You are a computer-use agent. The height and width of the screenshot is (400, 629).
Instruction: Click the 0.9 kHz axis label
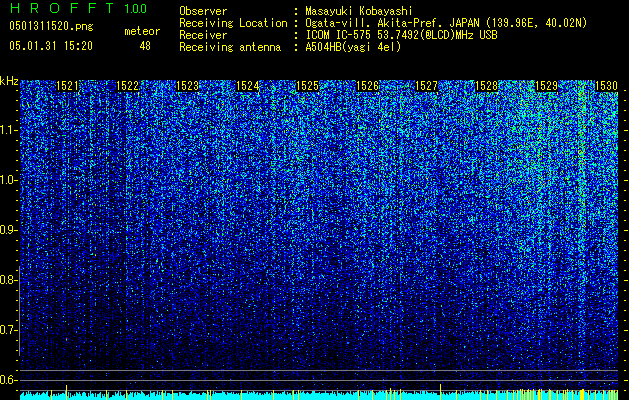click(x=8, y=230)
